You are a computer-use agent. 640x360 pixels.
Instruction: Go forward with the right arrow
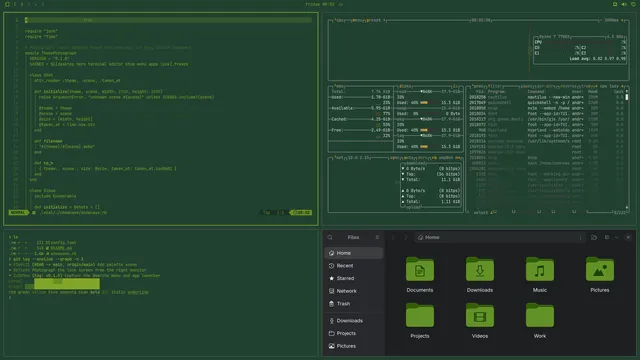[x=406, y=238]
